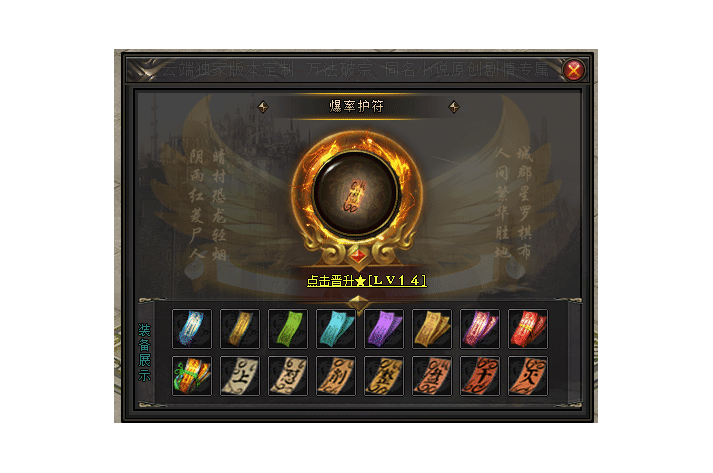Select the tan talisman marked 刹
This screenshot has width=713, height=473.
[336, 376]
